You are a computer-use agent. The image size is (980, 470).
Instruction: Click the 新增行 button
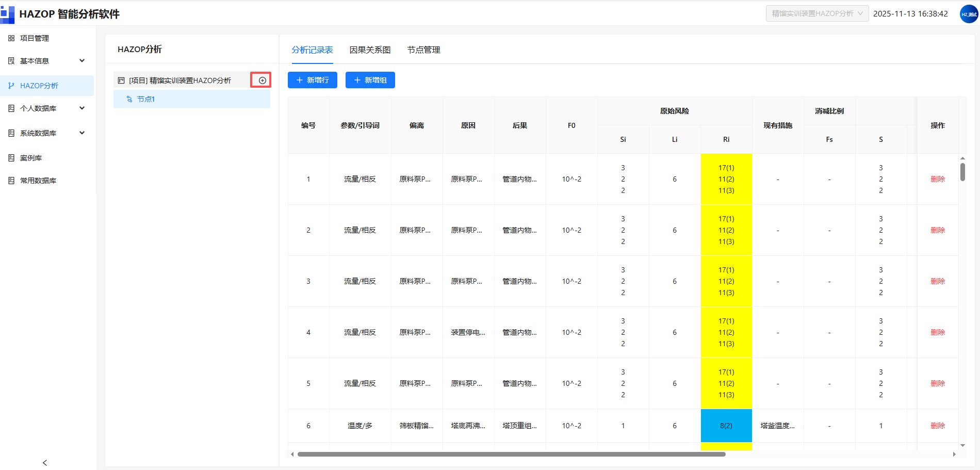click(x=313, y=80)
